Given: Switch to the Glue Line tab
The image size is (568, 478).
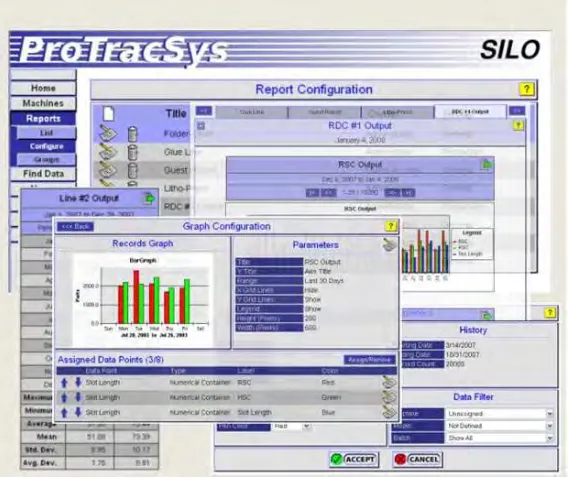Looking at the screenshot, I should pos(252,112).
